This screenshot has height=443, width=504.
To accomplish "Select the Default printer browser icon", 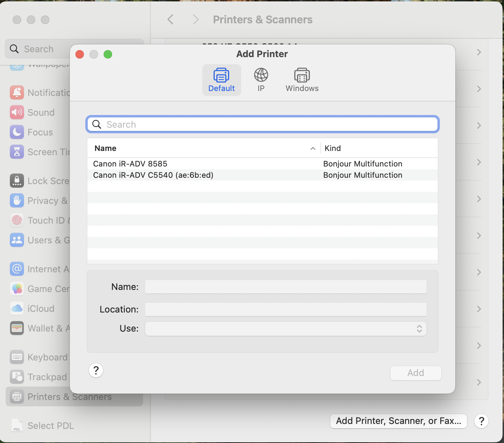I will [221, 79].
